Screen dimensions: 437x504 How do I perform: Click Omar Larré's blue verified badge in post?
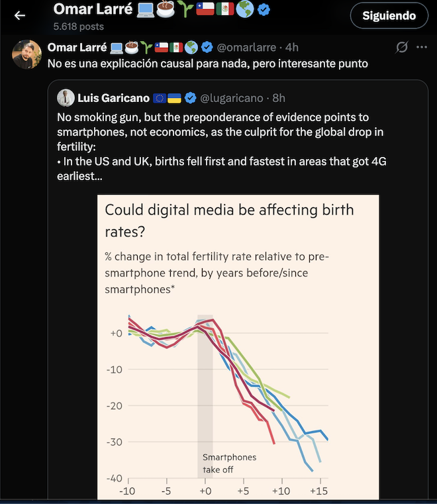(x=207, y=47)
